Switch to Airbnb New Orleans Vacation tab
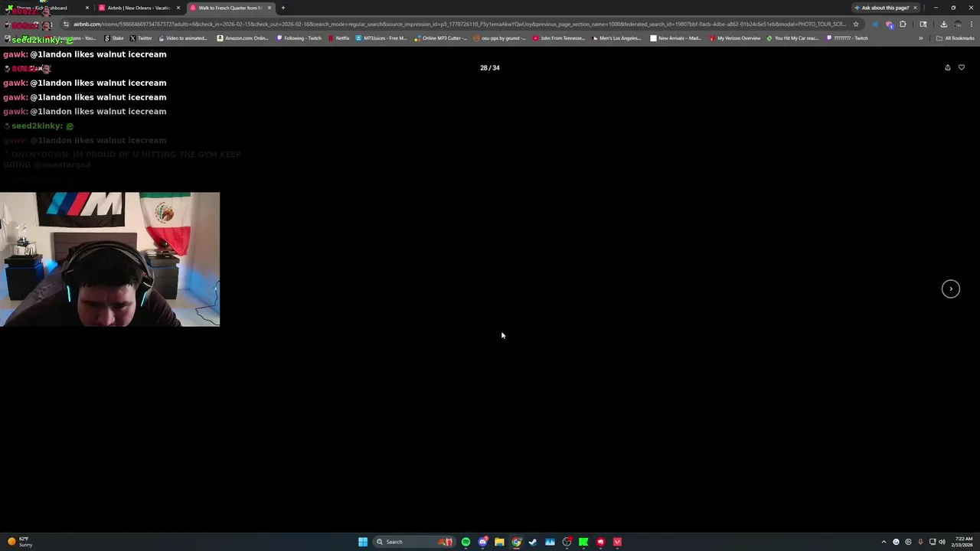This screenshot has height=551, width=980. tap(139, 8)
